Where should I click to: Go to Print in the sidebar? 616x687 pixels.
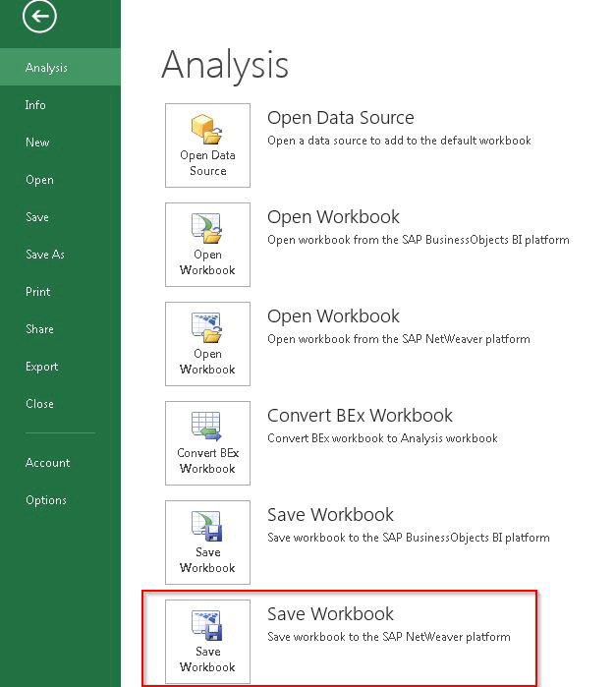tap(37, 292)
